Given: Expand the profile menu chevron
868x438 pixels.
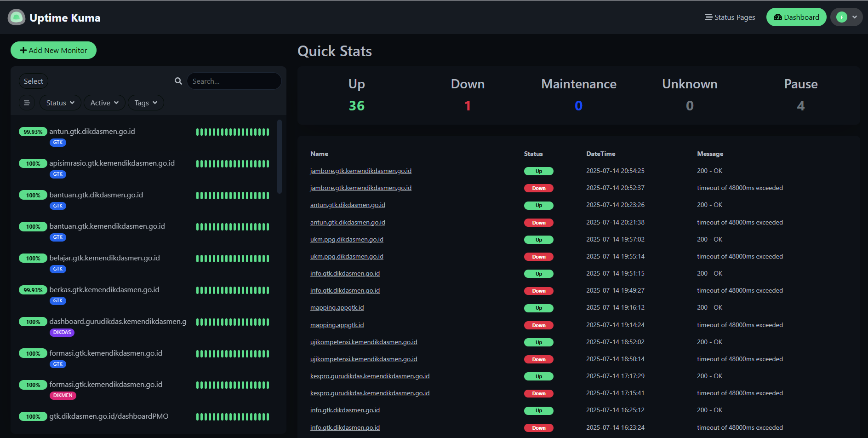Looking at the screenshot, I should [855, 17].
